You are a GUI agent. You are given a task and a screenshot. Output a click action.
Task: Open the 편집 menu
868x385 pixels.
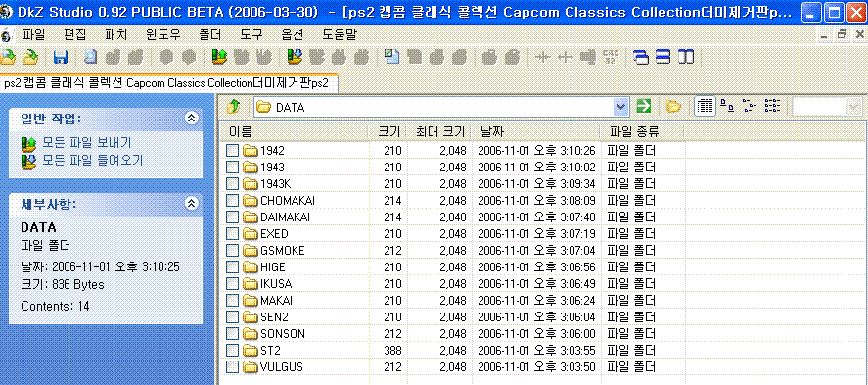(74, 35)
